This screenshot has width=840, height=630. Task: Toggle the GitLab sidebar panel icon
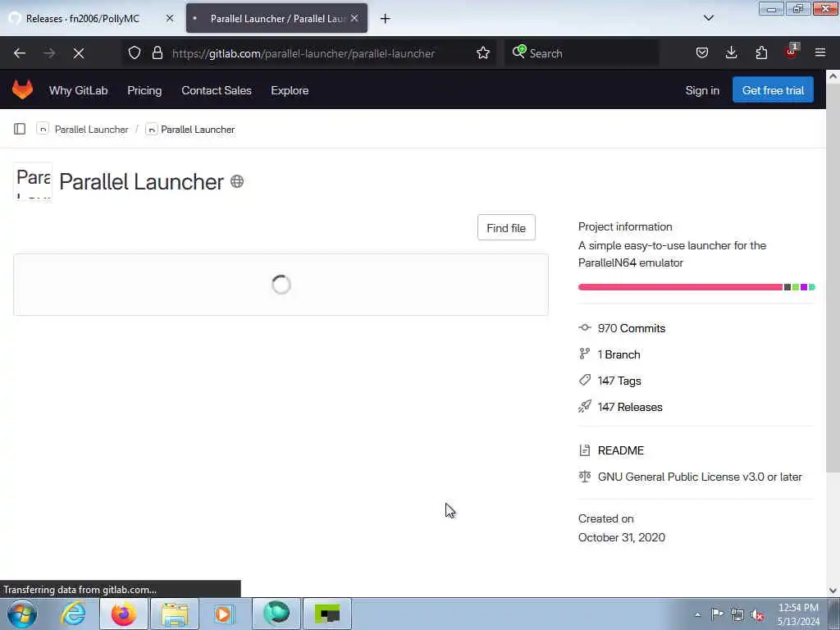point(20,129)
